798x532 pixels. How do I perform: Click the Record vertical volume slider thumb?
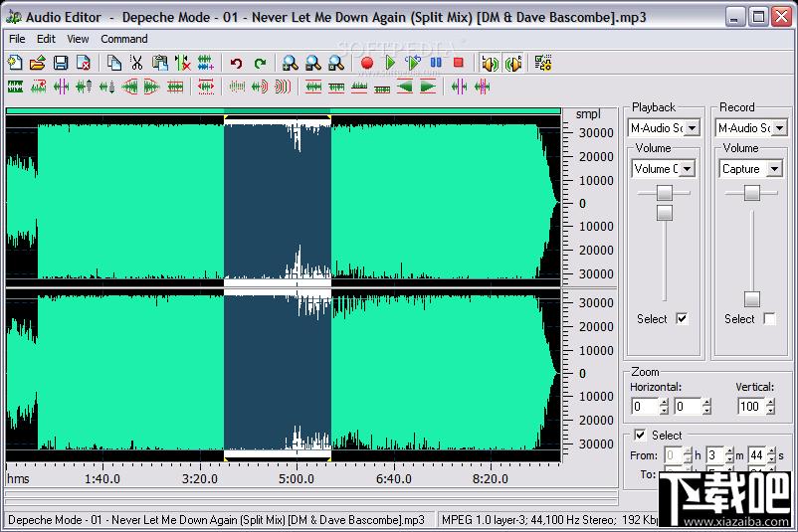coord(751,299)
